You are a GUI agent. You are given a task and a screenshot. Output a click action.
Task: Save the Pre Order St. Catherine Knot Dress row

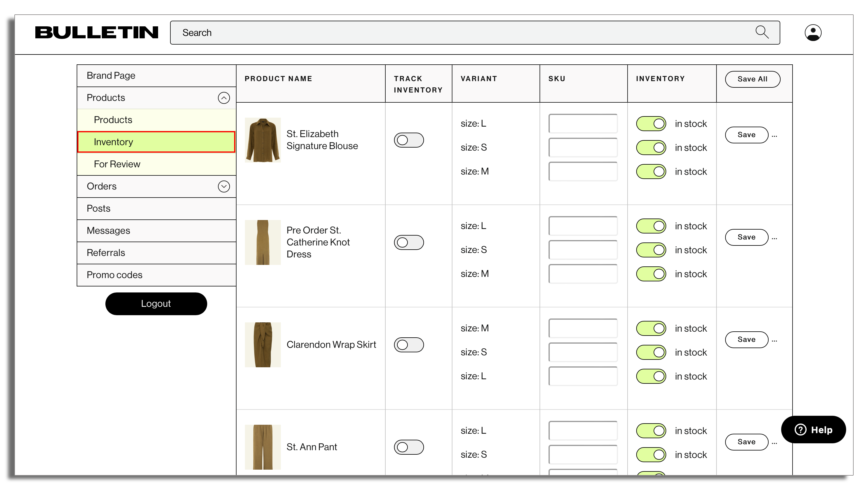coord(746,237)
